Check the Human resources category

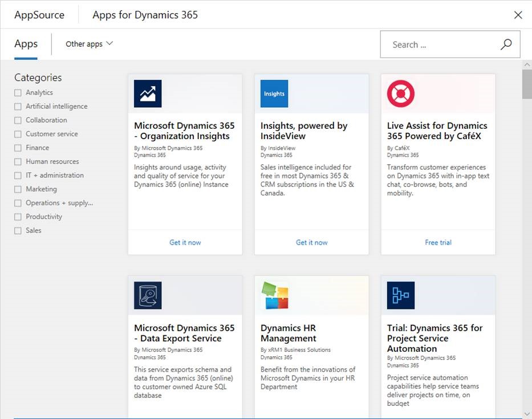[x=18, y=162]
